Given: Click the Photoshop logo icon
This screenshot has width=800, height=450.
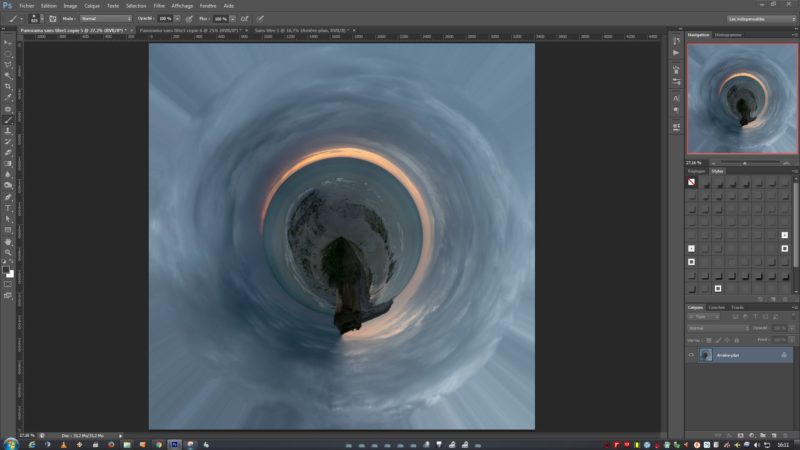Looking at the screenshot, I should point(7,5).
